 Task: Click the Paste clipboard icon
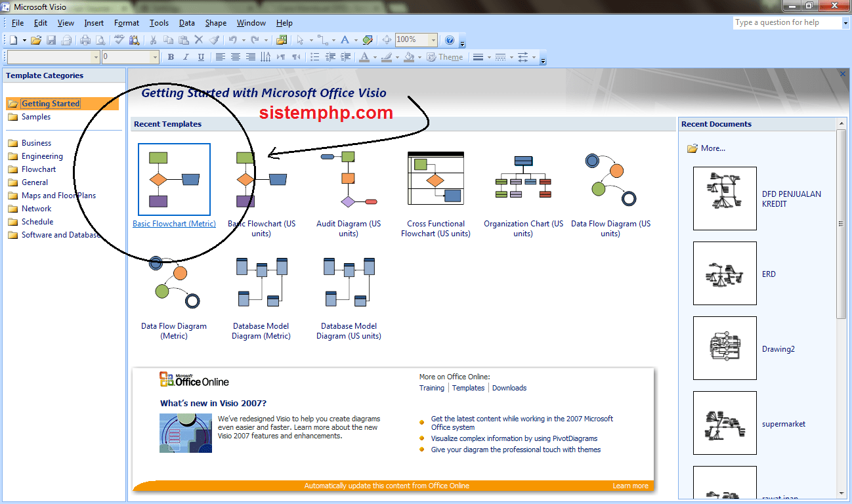tap(184, 40)
